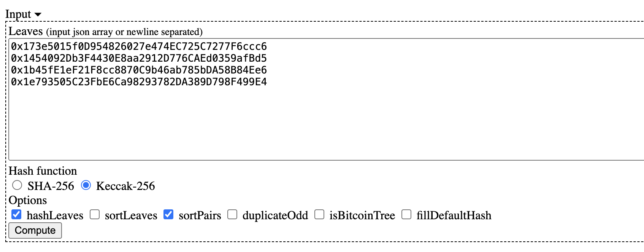Select the SHA-256 hash function radio
This screenshot has height=252, width=644.
tap(17, 185)
